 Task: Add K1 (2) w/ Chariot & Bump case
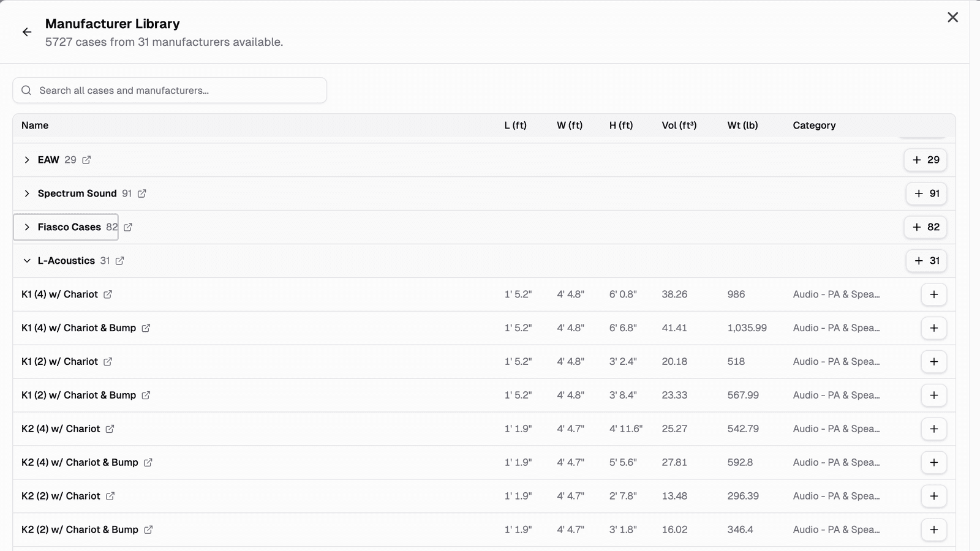pyautogui.click(x=934, y=395)
